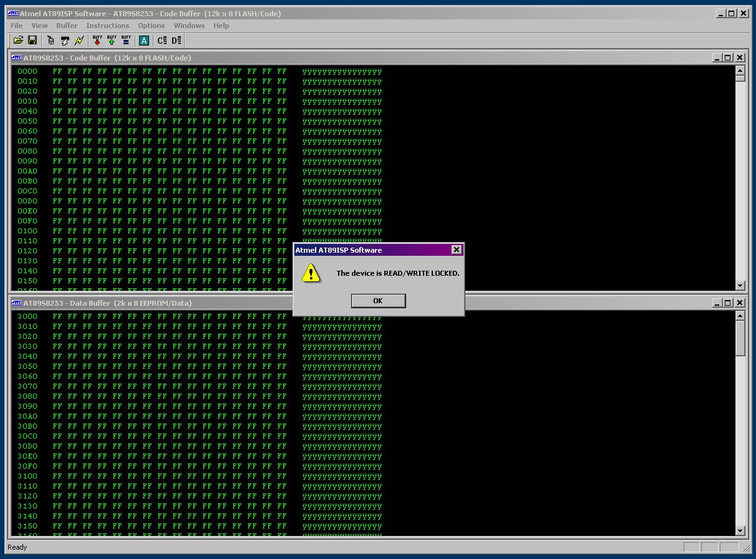The height and width of the screenshot is (559, 756).
Task: Click address 0050 in Code Buffer
Action: pyautogui.click(x=27, y=121)
